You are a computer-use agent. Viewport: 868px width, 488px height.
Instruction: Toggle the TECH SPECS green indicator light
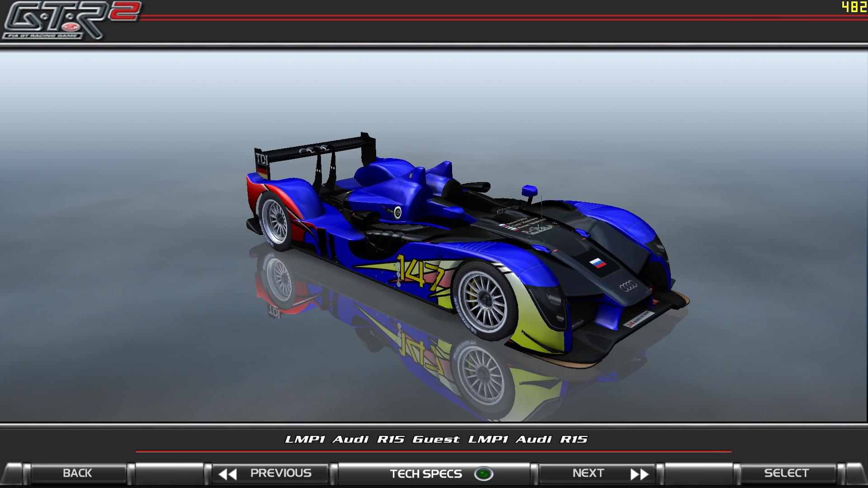pyautogui.click(x=483, y=474)
